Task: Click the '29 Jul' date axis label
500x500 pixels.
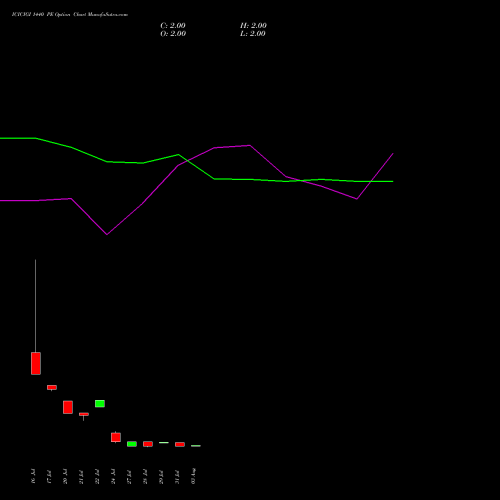Action: point(161,476)
